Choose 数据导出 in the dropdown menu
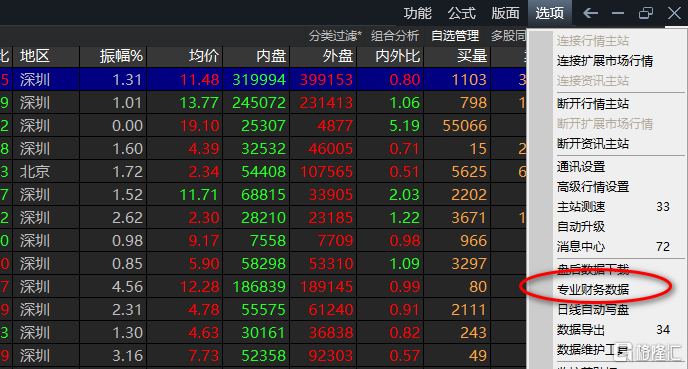 (581, 330)
